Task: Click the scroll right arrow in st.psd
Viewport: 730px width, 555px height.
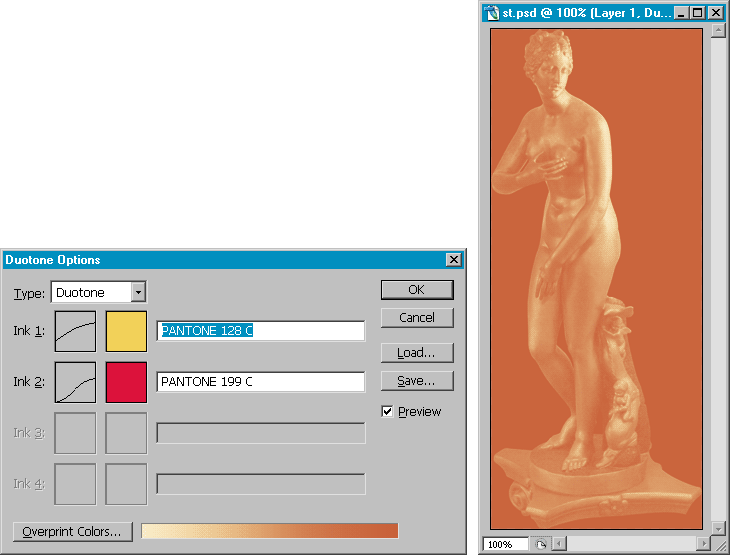Action: coord(703,543)
